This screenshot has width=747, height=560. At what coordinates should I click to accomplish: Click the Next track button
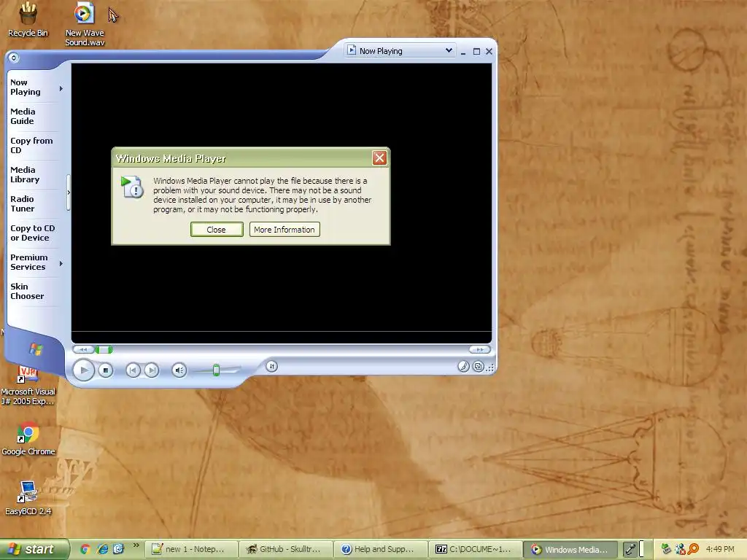pyautogui.click(x=152, y=370)
